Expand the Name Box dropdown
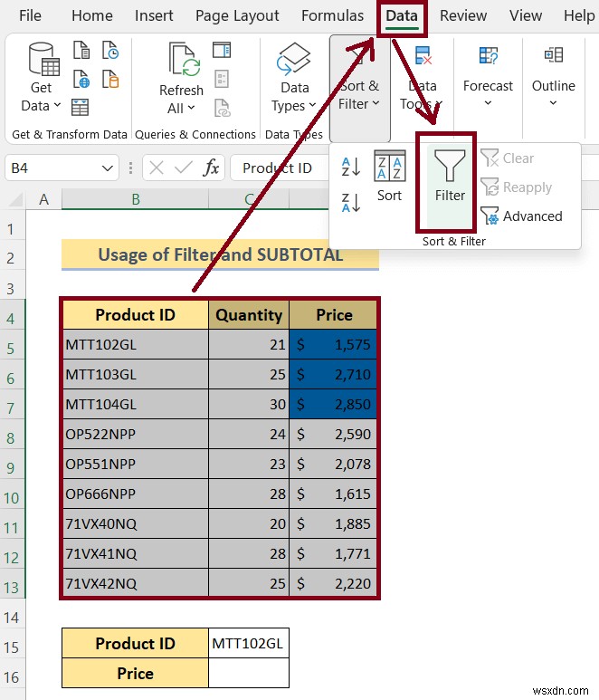 click(x=107, y=168)
